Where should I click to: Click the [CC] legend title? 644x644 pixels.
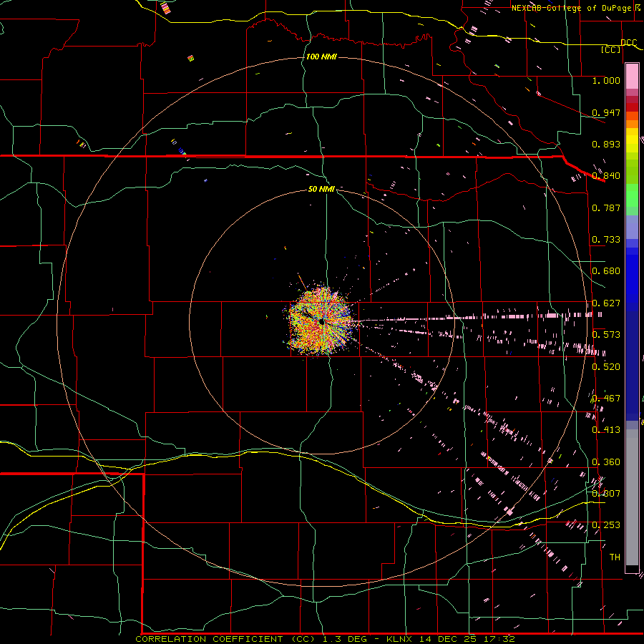[611, 49]
